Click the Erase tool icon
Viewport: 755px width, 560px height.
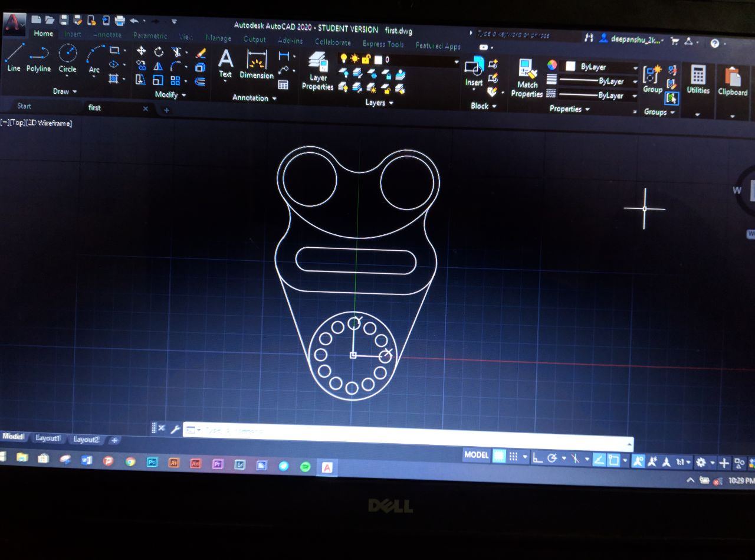click(201, 53)
